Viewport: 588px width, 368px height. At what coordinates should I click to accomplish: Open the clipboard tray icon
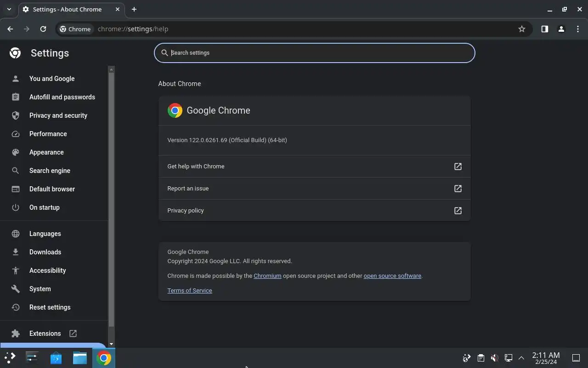click(481, 358)
